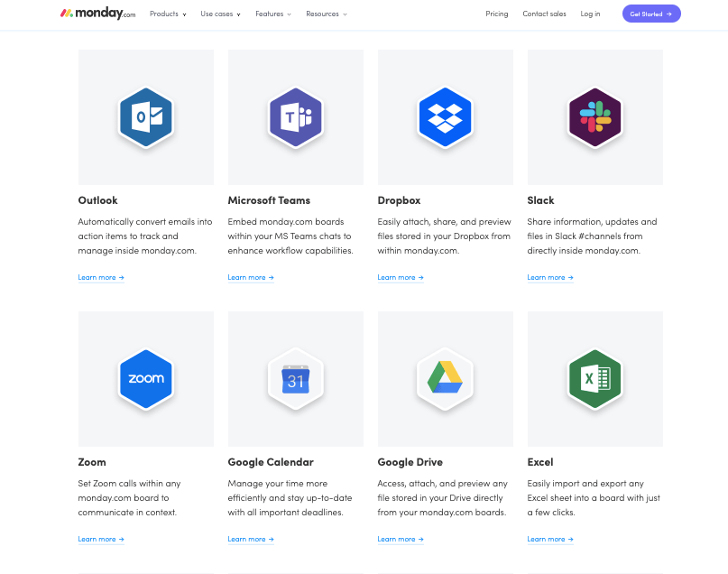Click Learn more under Excel
This screenshot has width=728, height=574.
(550, 539)
